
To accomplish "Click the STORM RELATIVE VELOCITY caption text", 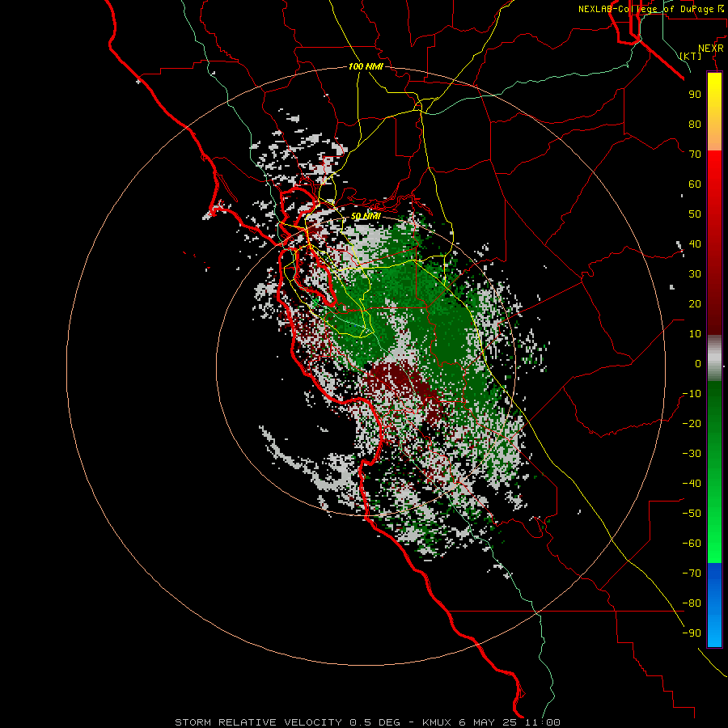I will (x=258, y=722).
